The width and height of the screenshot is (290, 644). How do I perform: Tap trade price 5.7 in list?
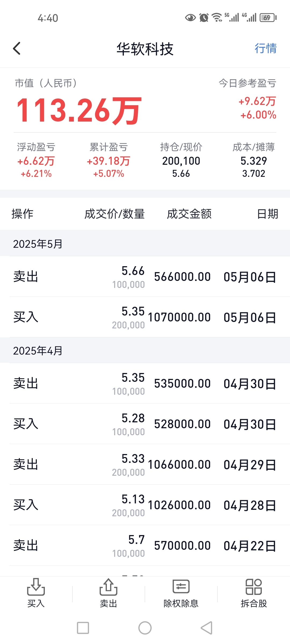click(137, 540)
